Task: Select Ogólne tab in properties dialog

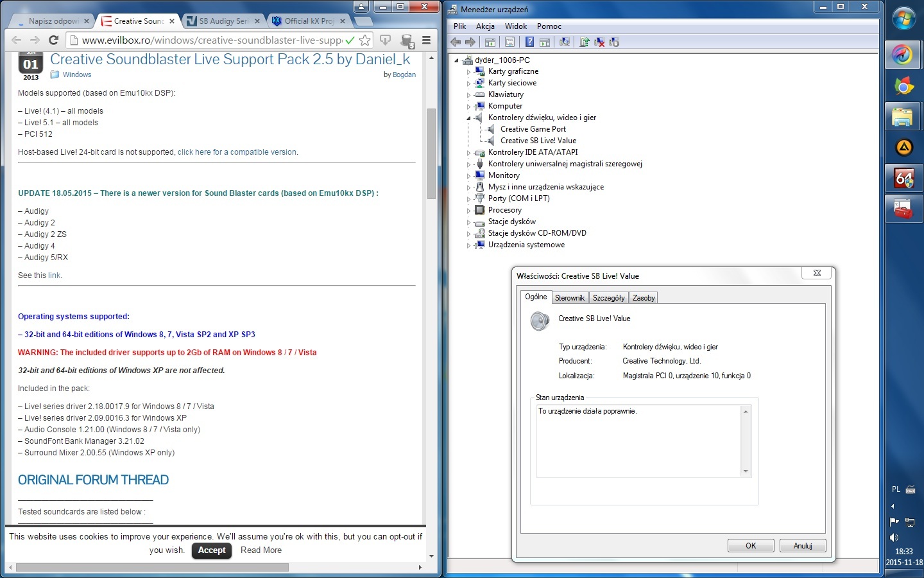Action: coord(536,297)
